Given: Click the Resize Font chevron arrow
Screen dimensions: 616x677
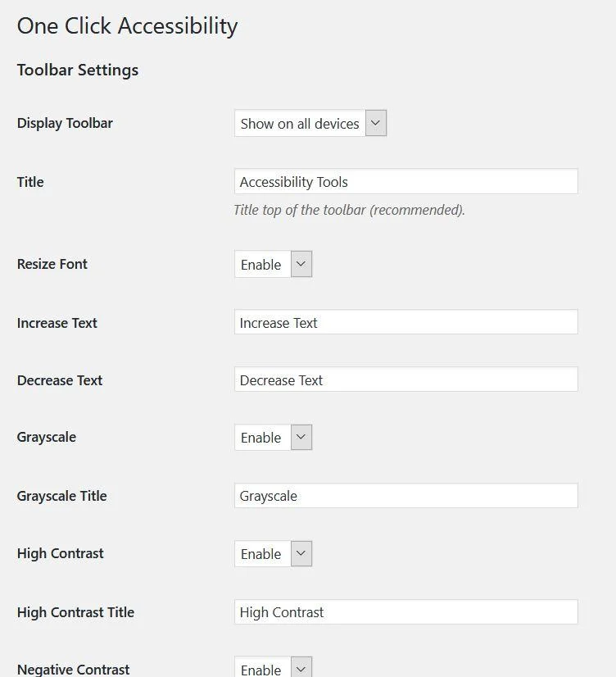Looking at the screenshot, I should pyautogui.click(x=301, y=265).
